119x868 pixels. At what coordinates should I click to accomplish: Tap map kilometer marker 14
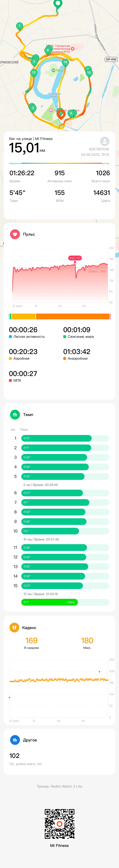(65, 62)
